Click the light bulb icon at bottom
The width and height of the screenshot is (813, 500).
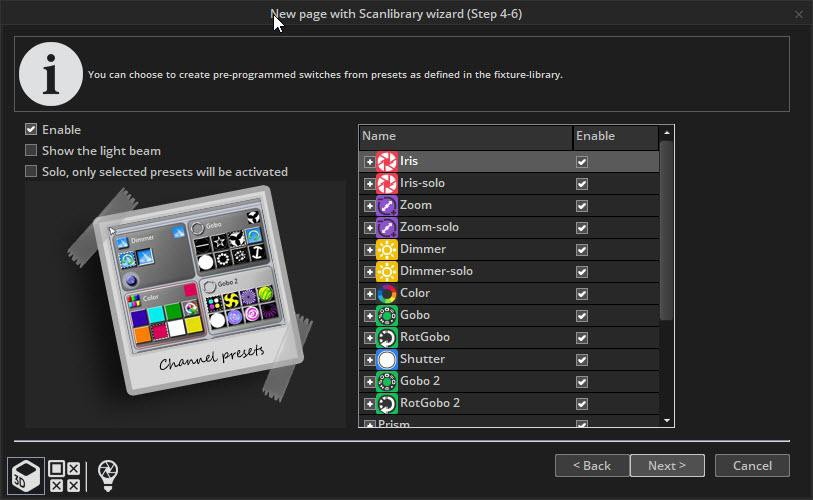pos(107,475)
